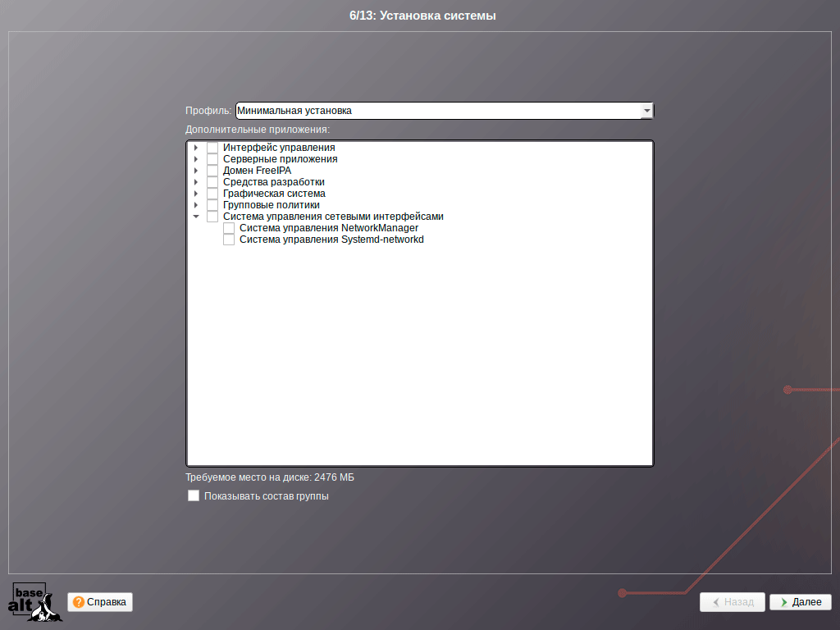Viewport: 840px width, 630px height.
Task: Check the Серверные приложения checkbox
Action: point(212,159)
